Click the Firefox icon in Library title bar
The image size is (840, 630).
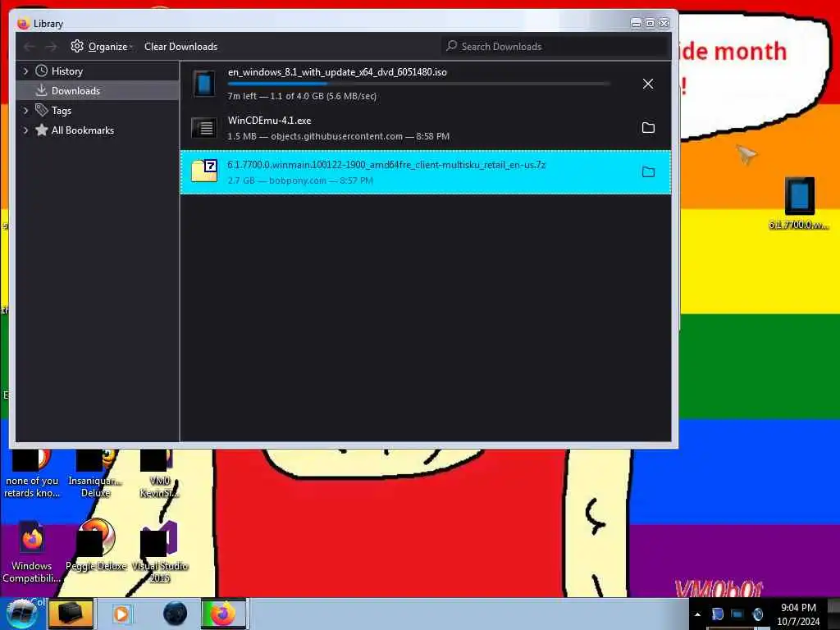[23, 24]
